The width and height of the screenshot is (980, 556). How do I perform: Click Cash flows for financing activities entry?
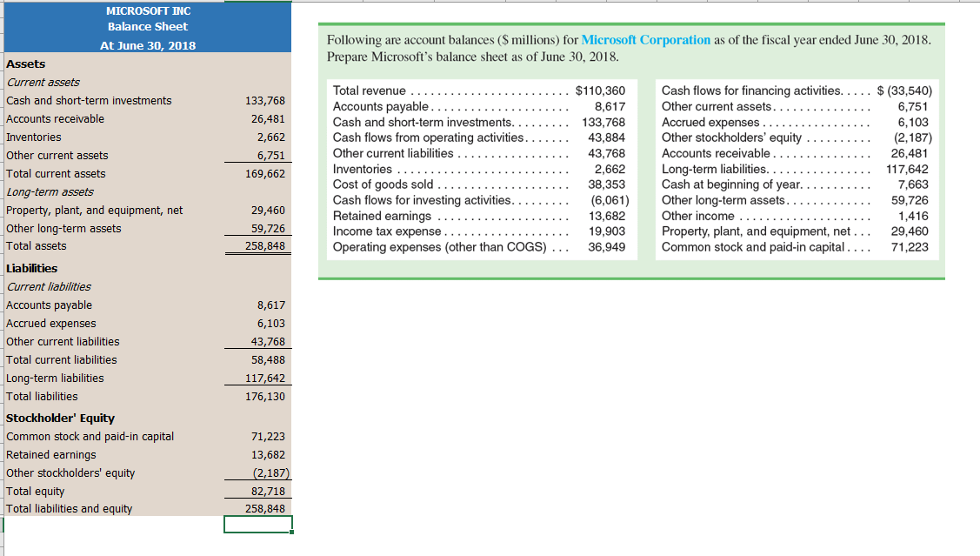click(797, 90)
